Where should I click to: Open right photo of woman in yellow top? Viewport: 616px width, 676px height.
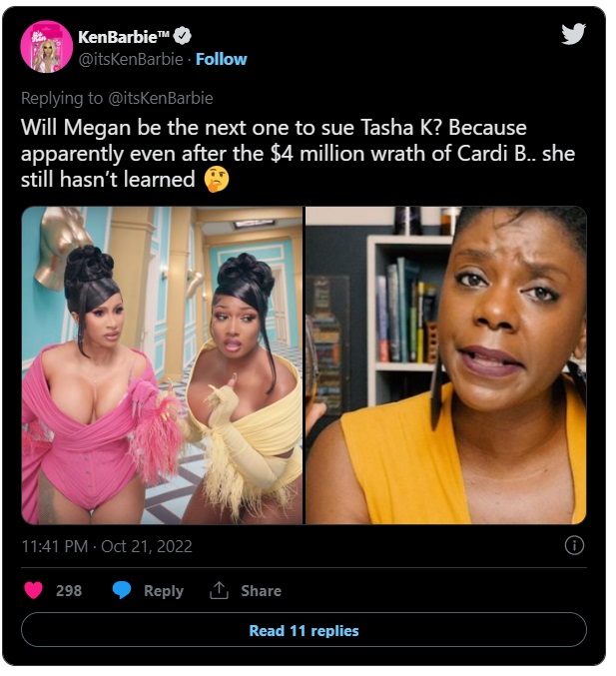coord(445,364)
